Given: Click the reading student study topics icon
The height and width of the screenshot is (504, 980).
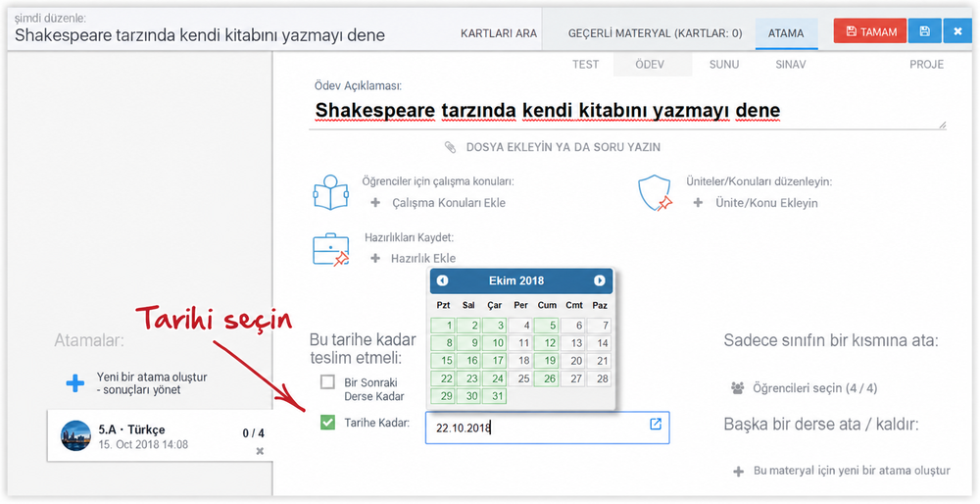Looking at the screenshot, I should click(330, 192).
